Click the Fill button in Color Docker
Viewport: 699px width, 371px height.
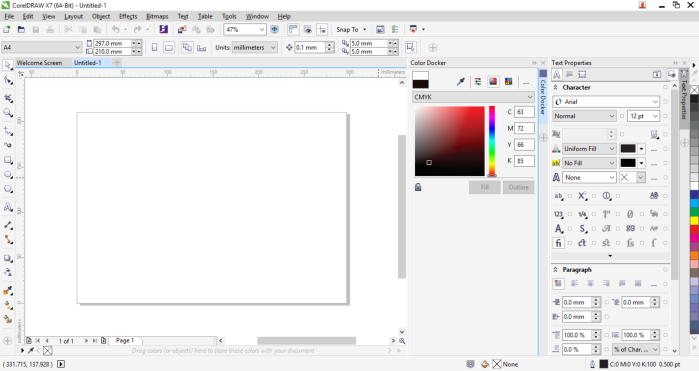(485, 187)
